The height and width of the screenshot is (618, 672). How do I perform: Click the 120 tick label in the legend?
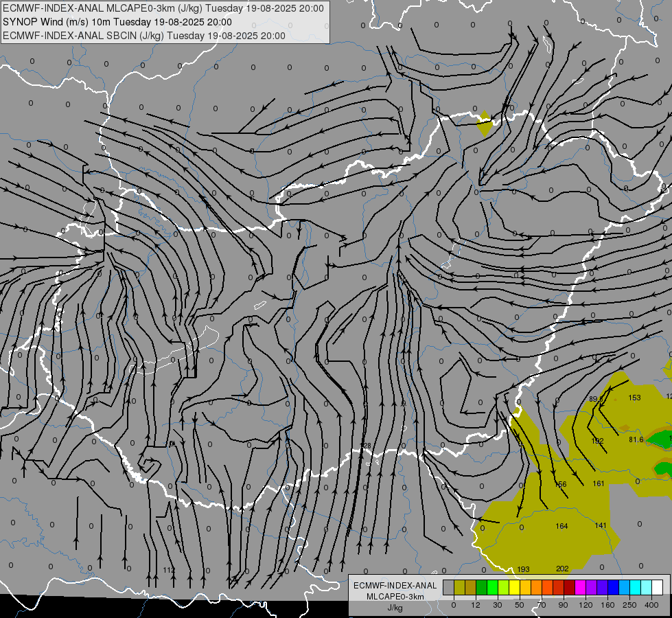coord(586,605)
